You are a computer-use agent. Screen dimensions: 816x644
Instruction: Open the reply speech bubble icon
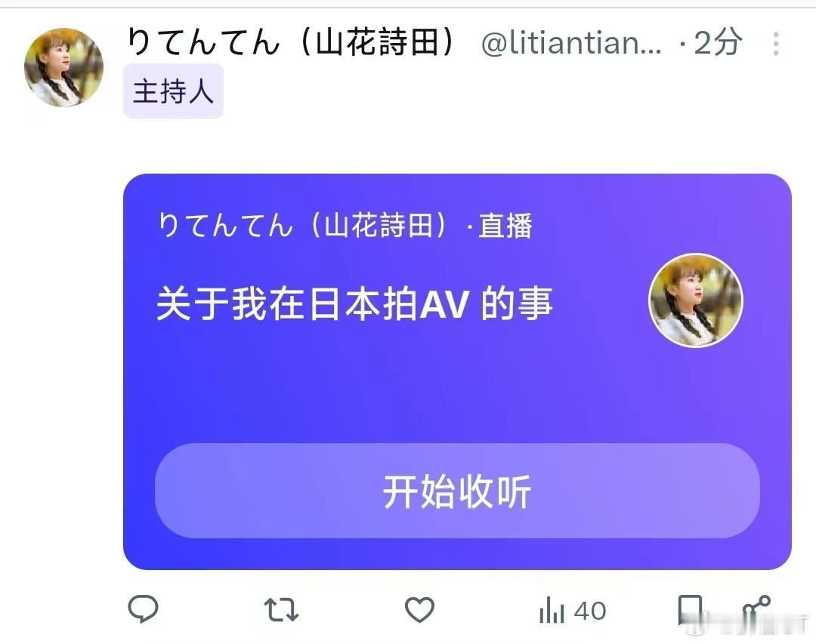coord(143,609)
